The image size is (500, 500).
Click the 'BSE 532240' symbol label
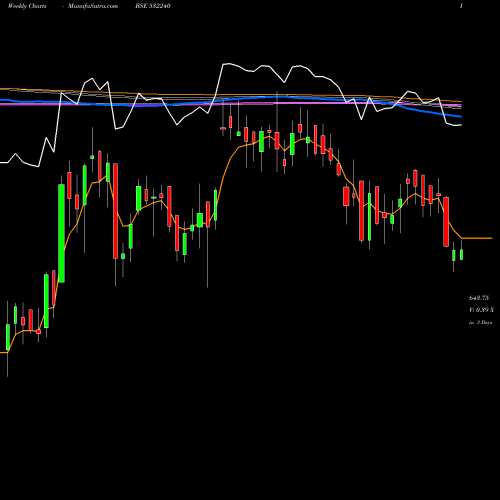(x=153, y=6)
